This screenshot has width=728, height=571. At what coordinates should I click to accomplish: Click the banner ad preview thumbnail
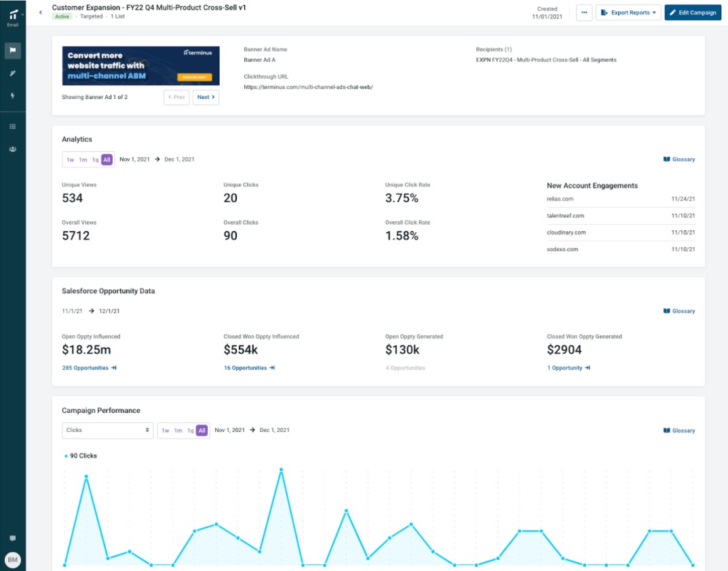coord(140,65)
